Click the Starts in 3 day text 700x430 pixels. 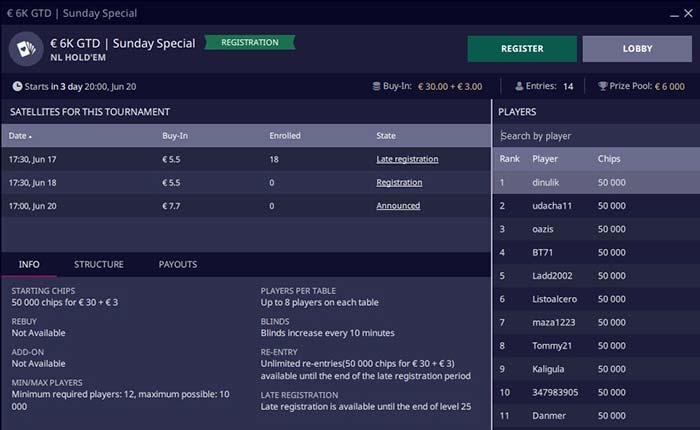tap(54, 87)
